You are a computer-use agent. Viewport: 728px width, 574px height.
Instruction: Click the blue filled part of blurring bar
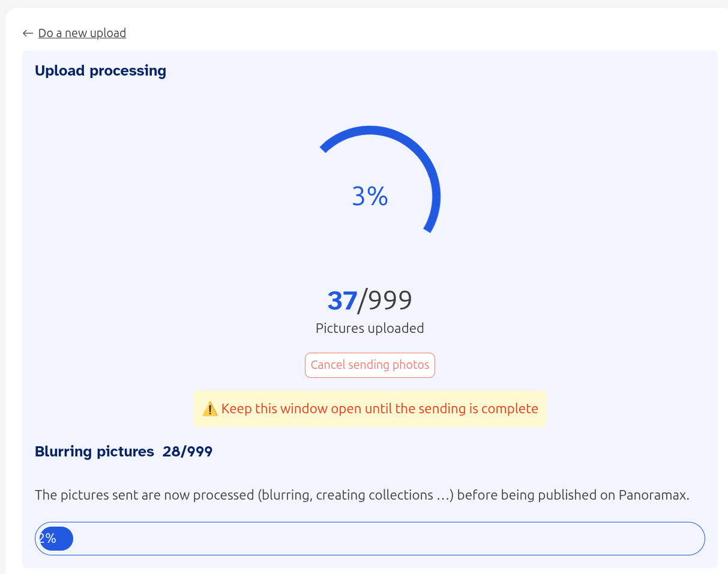coord(62,539)
